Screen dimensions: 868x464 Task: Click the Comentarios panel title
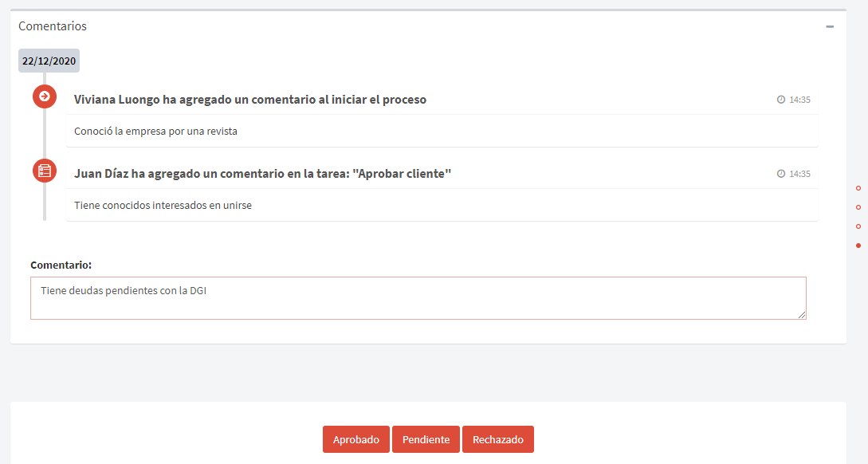pyautogui.click(x=53, y=26)
